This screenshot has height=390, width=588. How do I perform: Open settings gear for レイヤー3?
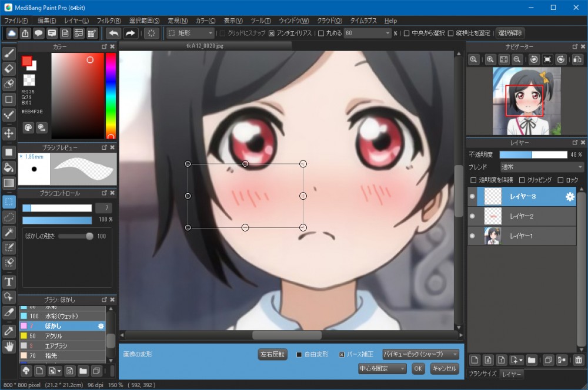[570, 197]
